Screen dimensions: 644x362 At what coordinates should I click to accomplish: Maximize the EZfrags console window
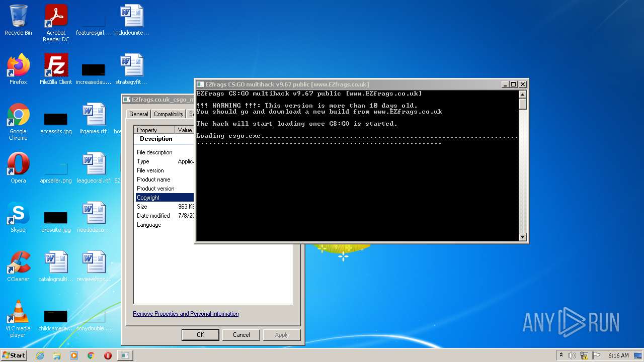[x=514, y=84]
